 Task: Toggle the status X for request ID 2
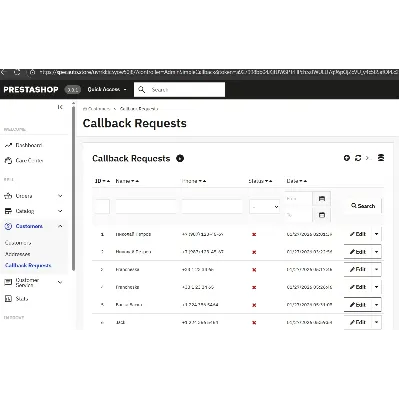254,252
